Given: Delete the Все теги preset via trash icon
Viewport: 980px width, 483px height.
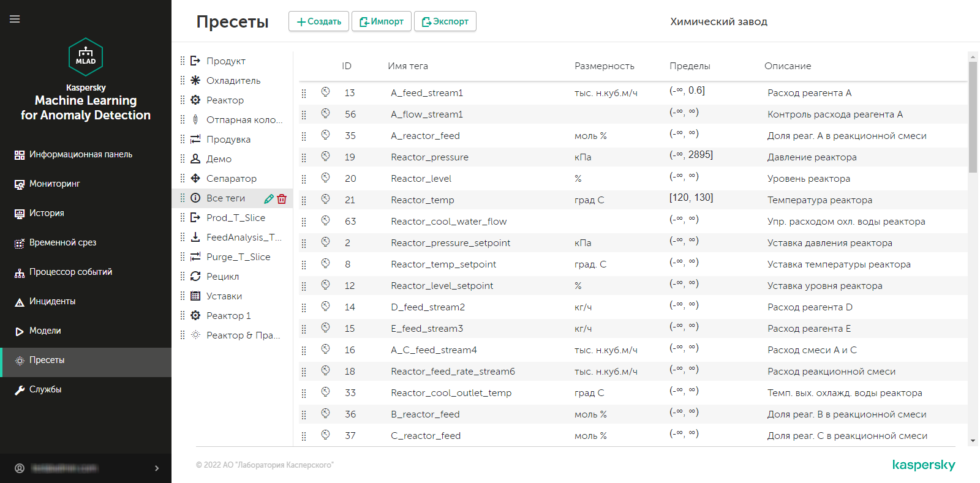Looking at the screenshot, I should click(282, 199).
